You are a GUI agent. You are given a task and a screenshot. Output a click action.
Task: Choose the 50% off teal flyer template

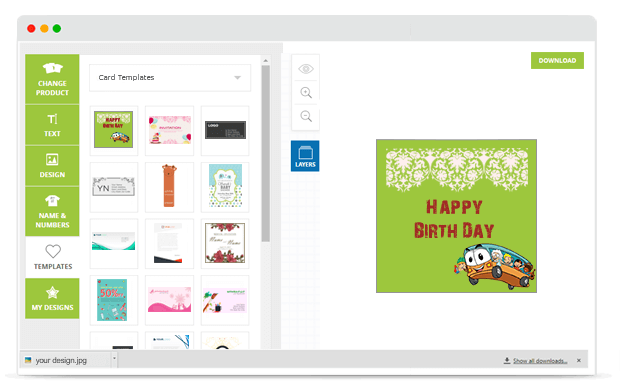coord(114,300)
